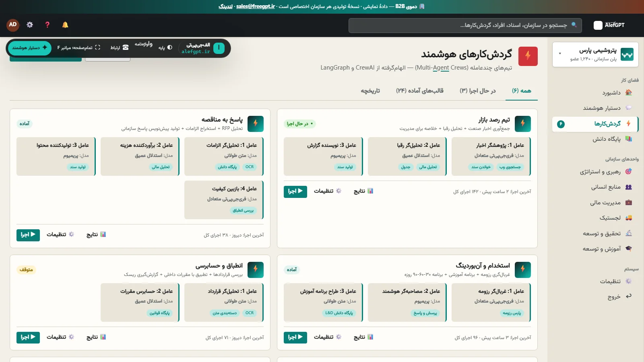
Task: Run the استخدام و آن‌بوردینگ workflow
Action: click(x=295, y=337)
